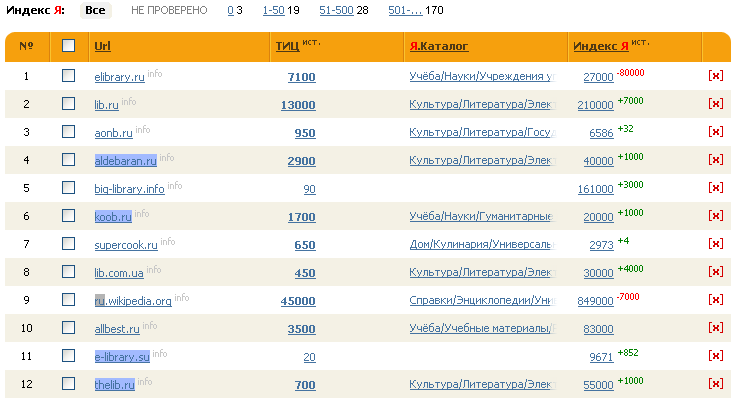Select the 'Все' index filter
Viewport: 752px width, 402px height.
[x=95, y=10]
